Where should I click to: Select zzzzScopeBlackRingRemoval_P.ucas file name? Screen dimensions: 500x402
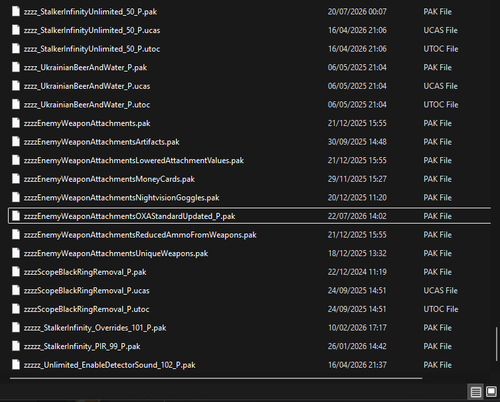tap(86, 291)
